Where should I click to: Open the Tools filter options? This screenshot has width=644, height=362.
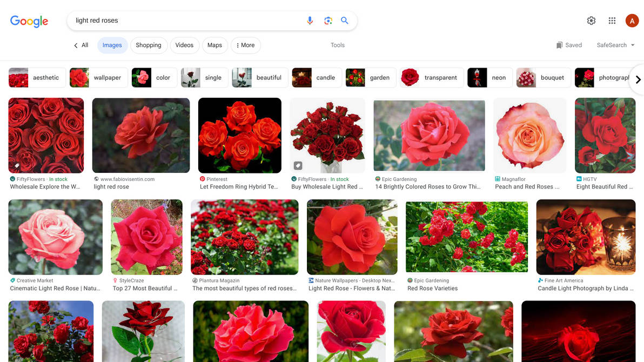tap(338, 45)
